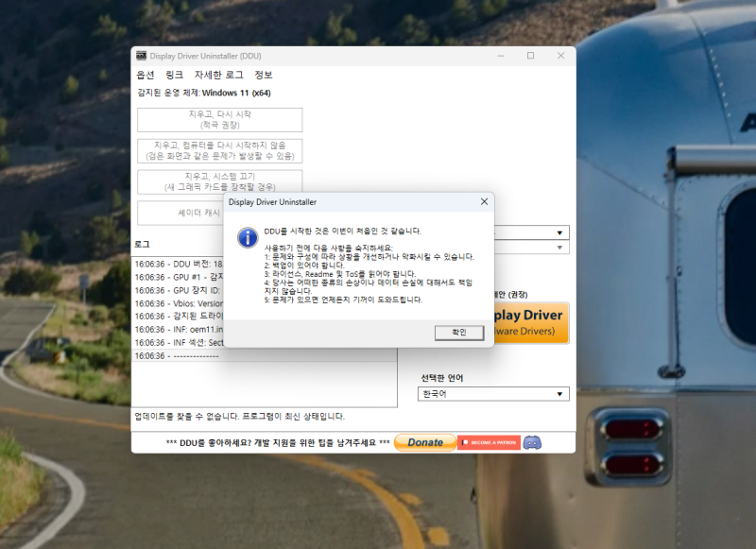Close the DDU main window
This screenshot has height=549, width=756.
[x=560, y=56]
